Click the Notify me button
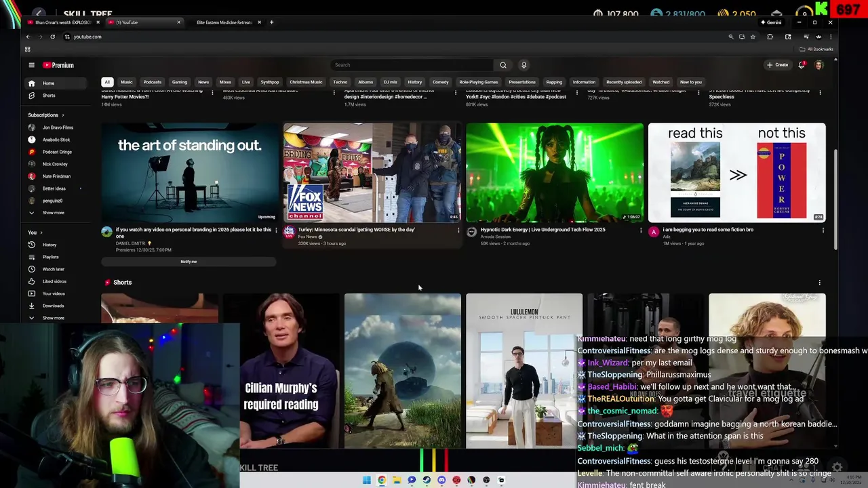 pyautogui.click(x=189, y=262)
